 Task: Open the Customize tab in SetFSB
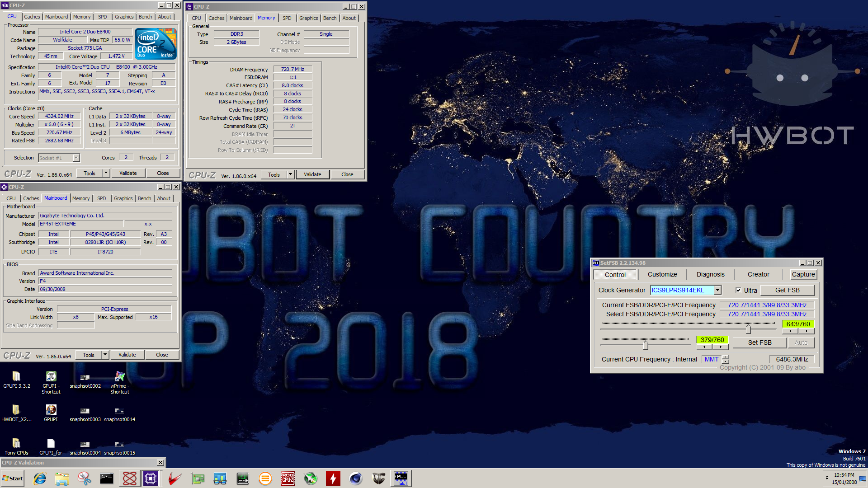662,274
